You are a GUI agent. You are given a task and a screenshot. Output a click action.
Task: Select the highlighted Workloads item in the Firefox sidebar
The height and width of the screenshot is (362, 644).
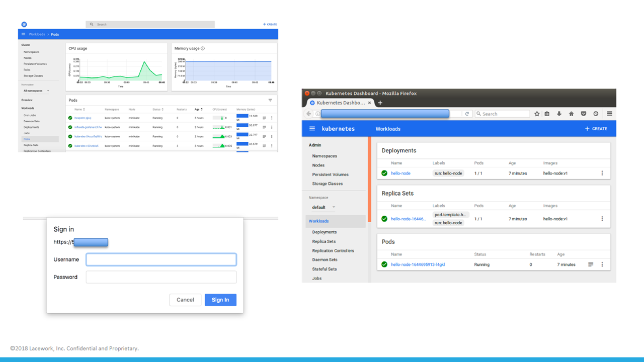(336, 221)
